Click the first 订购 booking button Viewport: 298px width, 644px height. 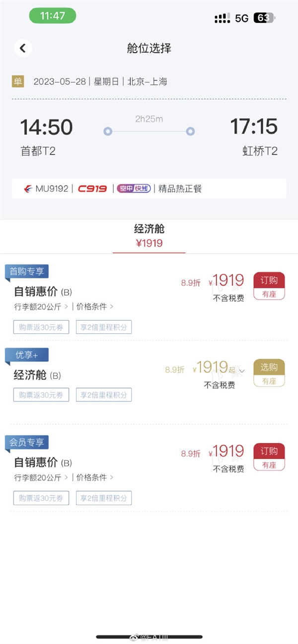[x=269, y=281]
